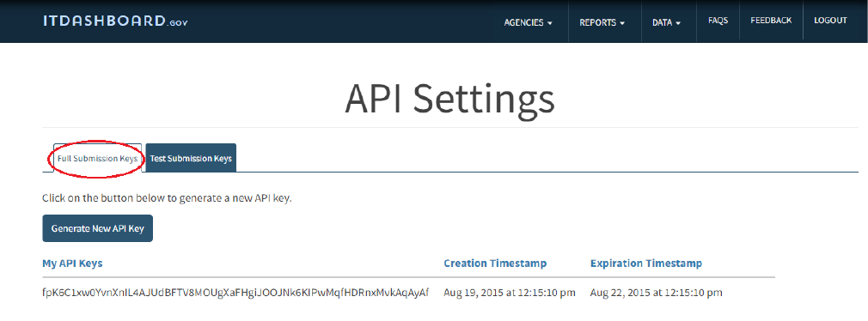
Task: Click LOGOUT in the top navigation
Action: (x=830, y=21)
